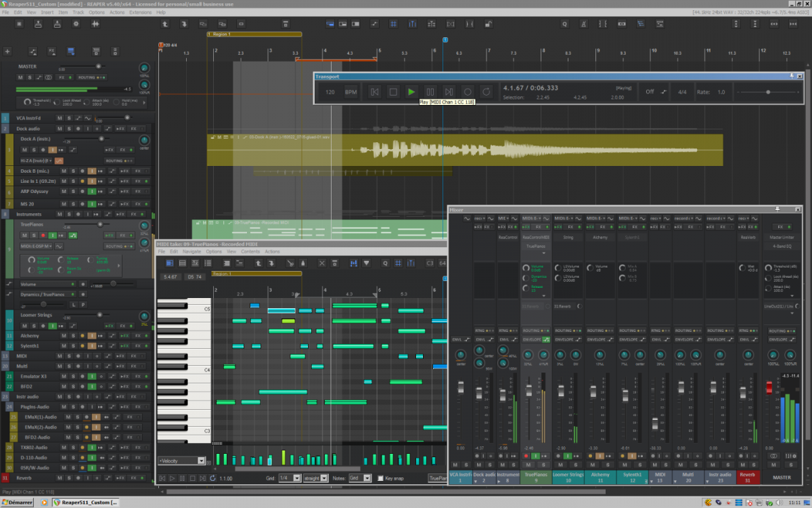812x508 pixels.
Task: Click the Pause button in Transport
Action: pyautogui.click(x=430, y=91)
